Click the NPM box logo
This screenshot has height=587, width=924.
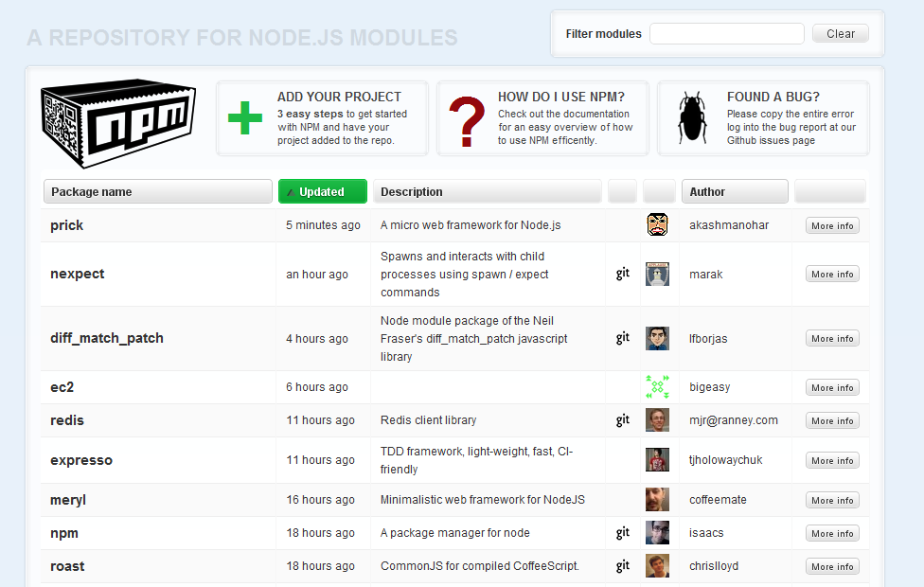[117, 123]
